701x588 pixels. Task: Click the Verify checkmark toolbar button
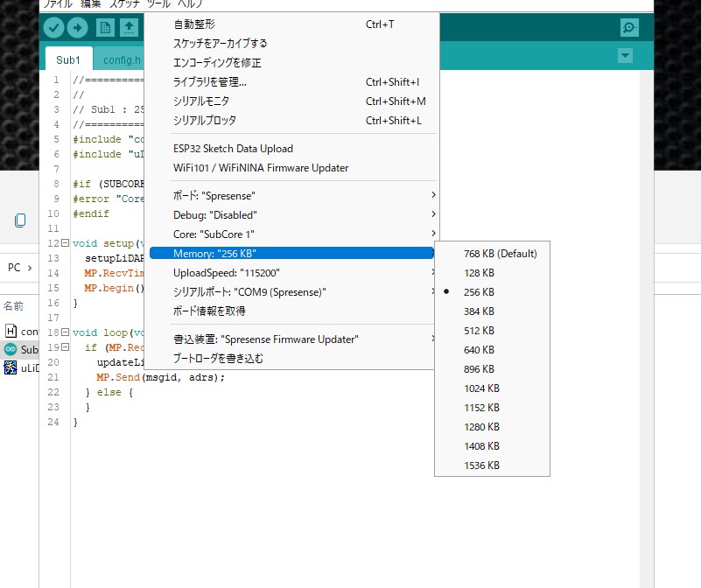point(54,28)
